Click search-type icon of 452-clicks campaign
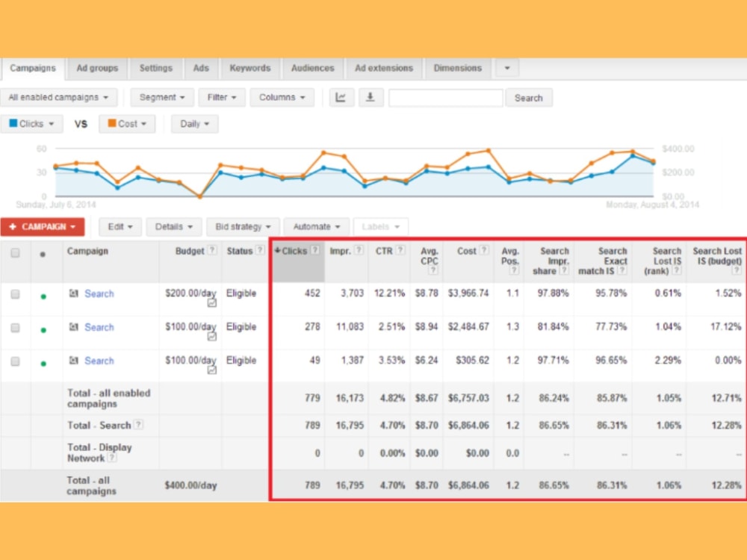 (x=73, y=293)
